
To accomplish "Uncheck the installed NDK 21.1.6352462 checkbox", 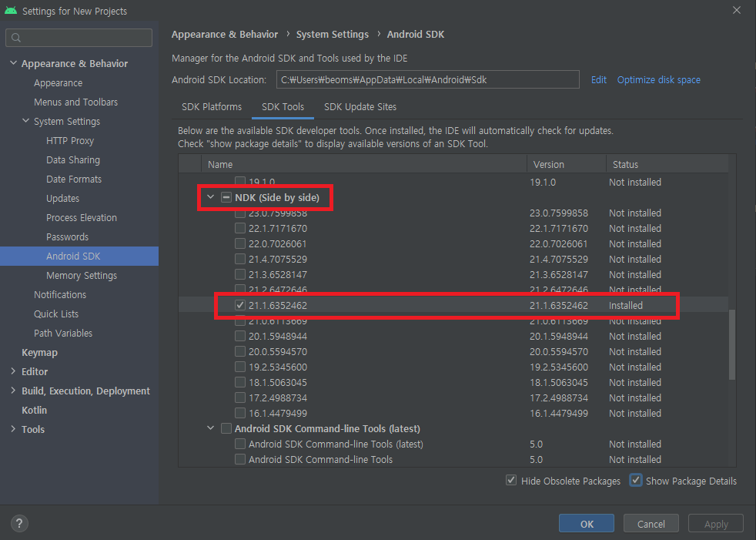I will coord(240,306).
